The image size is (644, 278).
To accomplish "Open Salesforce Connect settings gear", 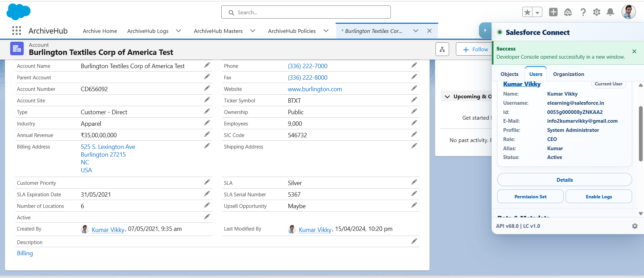I will coord(635,226).
